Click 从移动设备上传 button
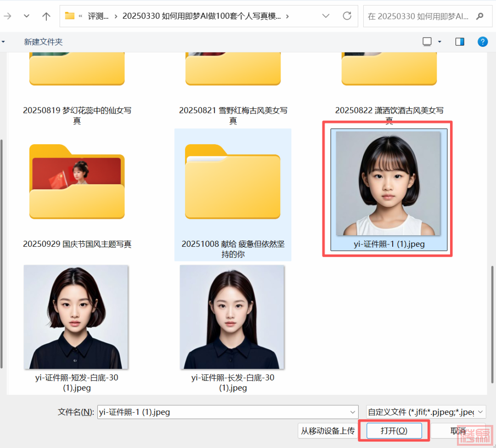The height and width of the screenshot is (448, 496). coord(327,431)
